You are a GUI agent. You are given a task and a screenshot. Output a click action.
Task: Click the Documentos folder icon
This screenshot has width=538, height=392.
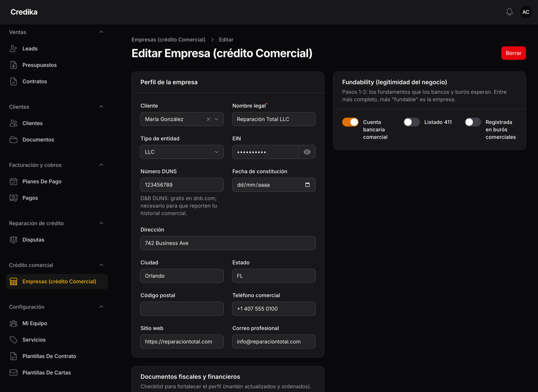pyautogui.click(x=13, y=140)
